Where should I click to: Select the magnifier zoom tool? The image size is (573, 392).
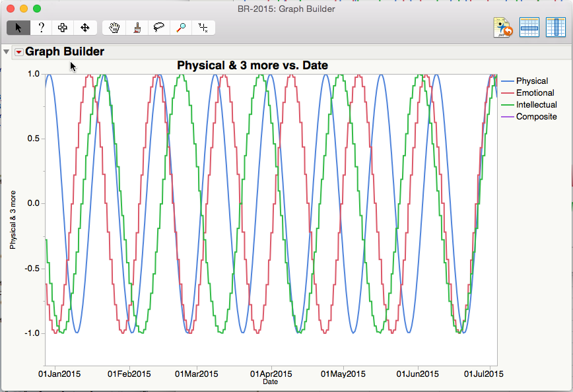point(181,28)
